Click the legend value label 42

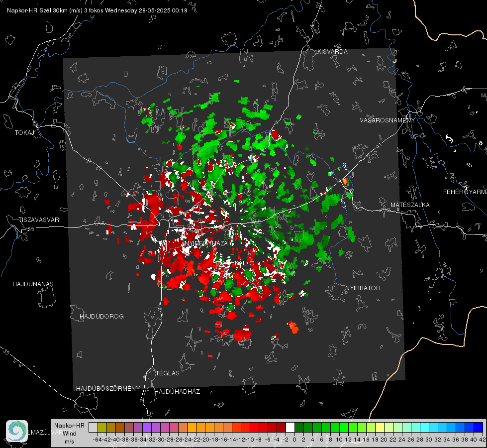point(482,440)
